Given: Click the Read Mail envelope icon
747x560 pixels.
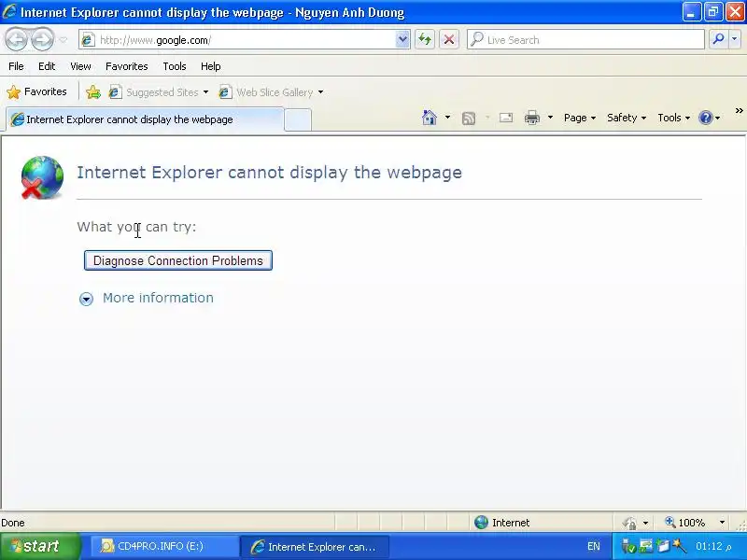Looking at the screenshot, I should [x=506, y=118].
